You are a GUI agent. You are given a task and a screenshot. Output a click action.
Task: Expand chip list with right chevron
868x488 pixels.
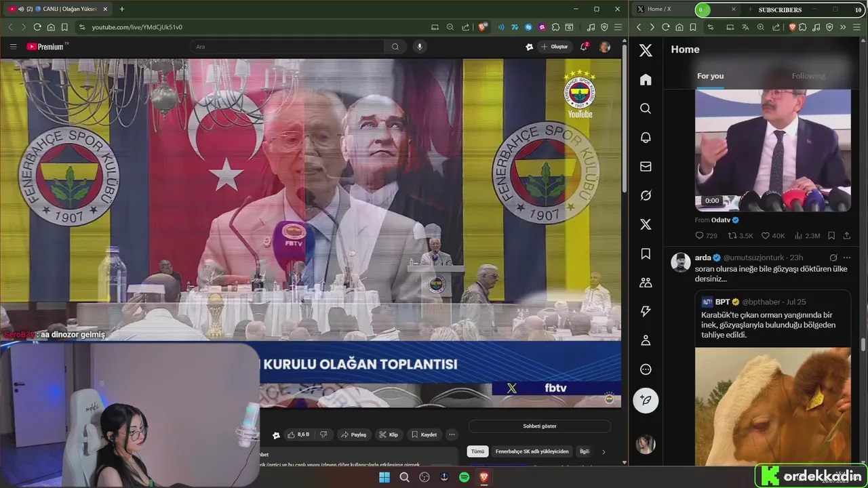(604, 451)
